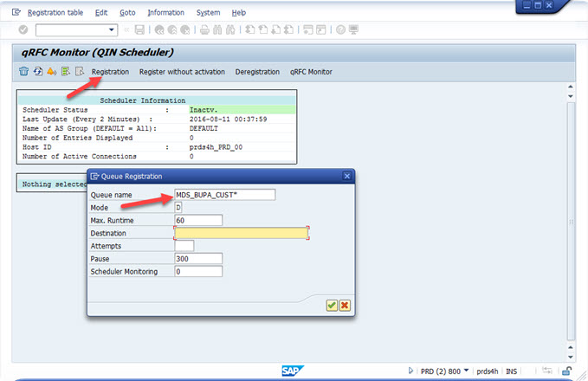Image resolution: width=588 pixels, height=381 pixels.
Task: Click the yellow Destination input field
Action: click(x=241, y=233)
